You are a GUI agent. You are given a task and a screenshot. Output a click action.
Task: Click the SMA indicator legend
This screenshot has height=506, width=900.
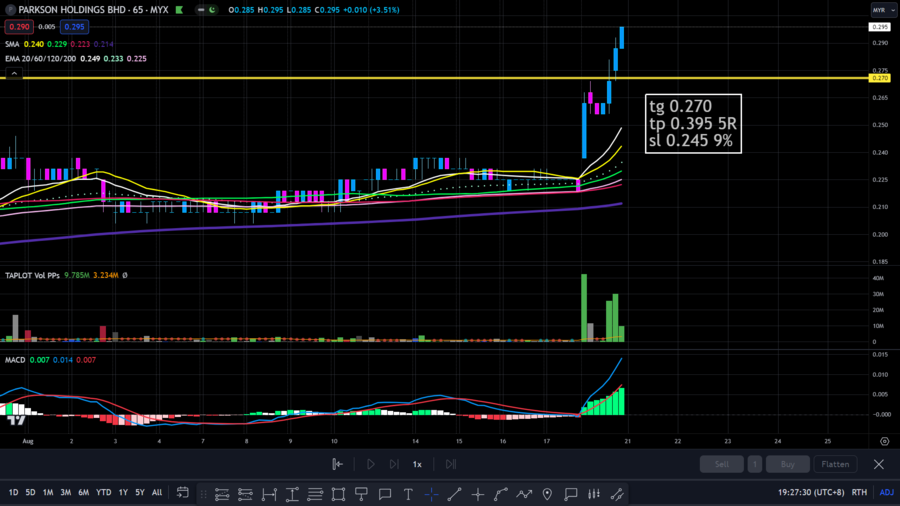coord(12,44)
